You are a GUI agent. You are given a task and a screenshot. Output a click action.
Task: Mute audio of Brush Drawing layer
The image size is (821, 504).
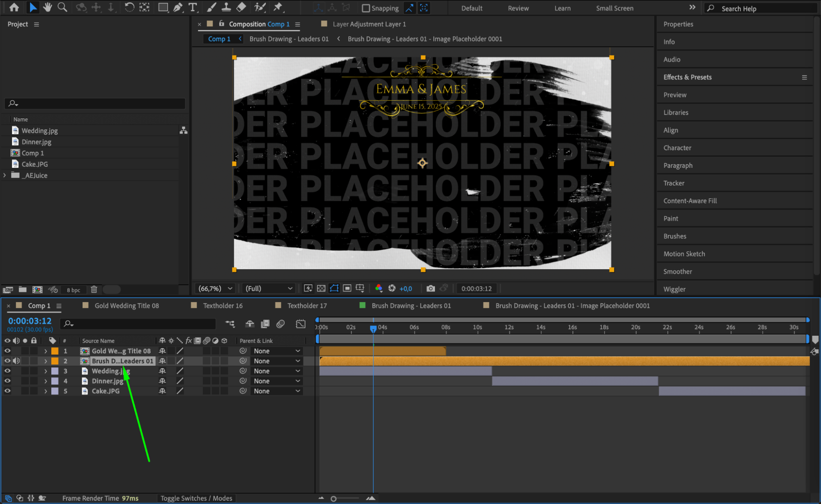(16, 361)
